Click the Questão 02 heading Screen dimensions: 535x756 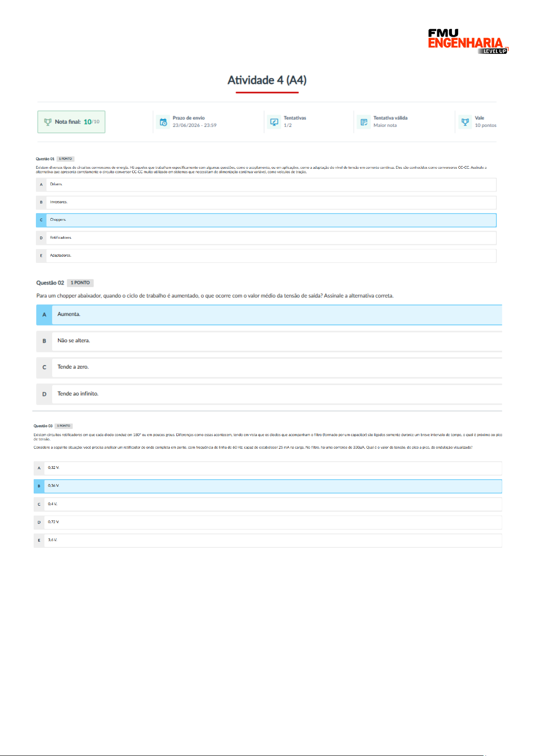coord(50,283)
